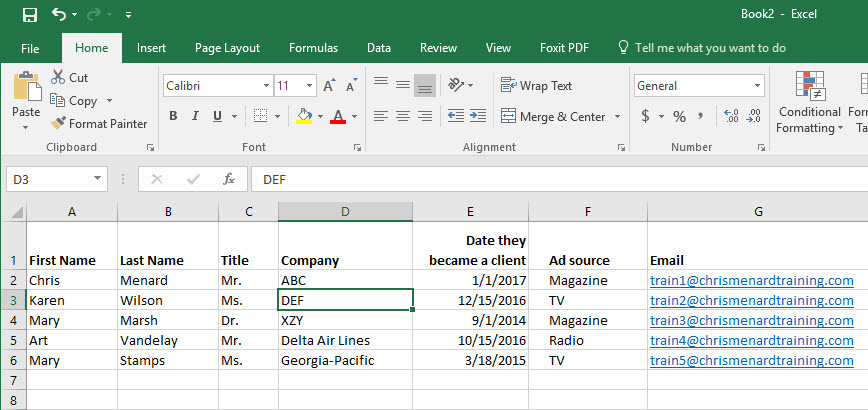Click the Increase Indent icon
This screenshot has width=868, height=410.
coord(478,116)
